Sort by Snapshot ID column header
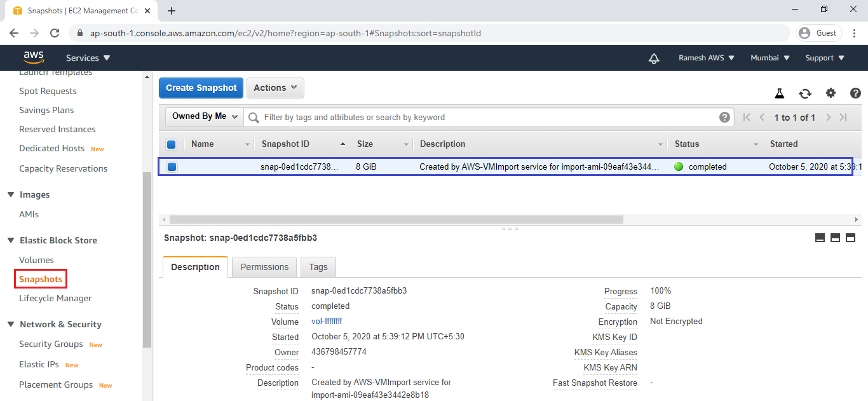 285,144
